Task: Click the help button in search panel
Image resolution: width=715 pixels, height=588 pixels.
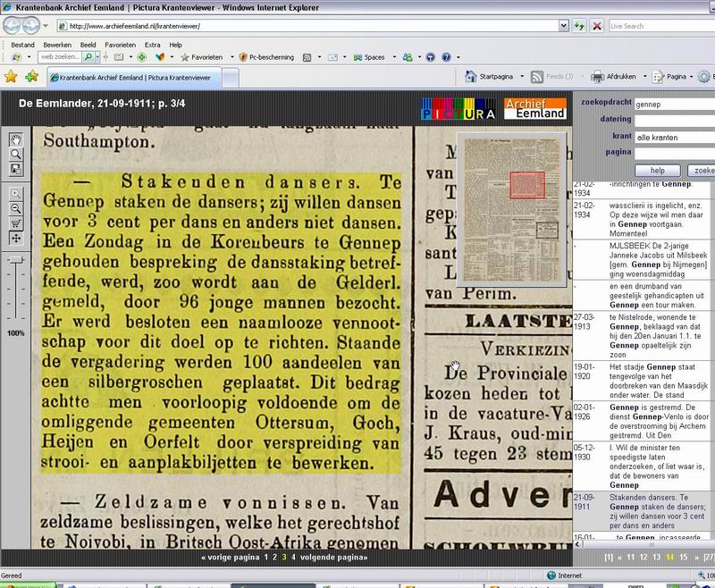Action: tap(658, 171)
